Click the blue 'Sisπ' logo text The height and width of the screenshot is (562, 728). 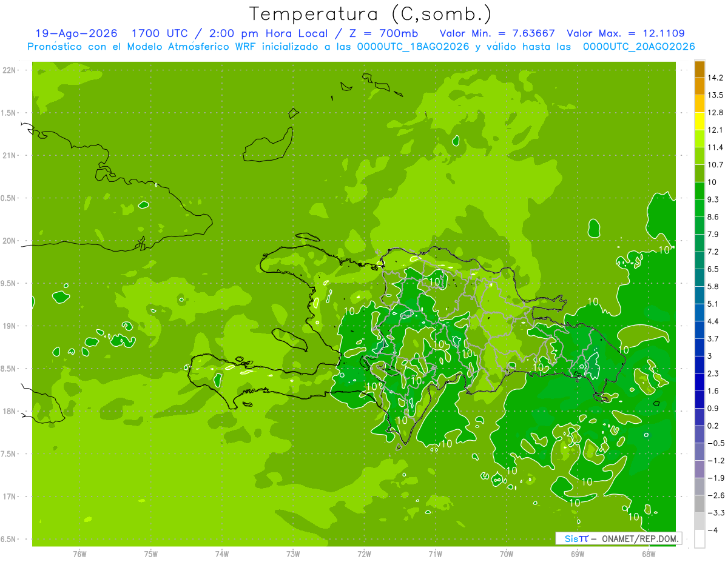point(576,538)
